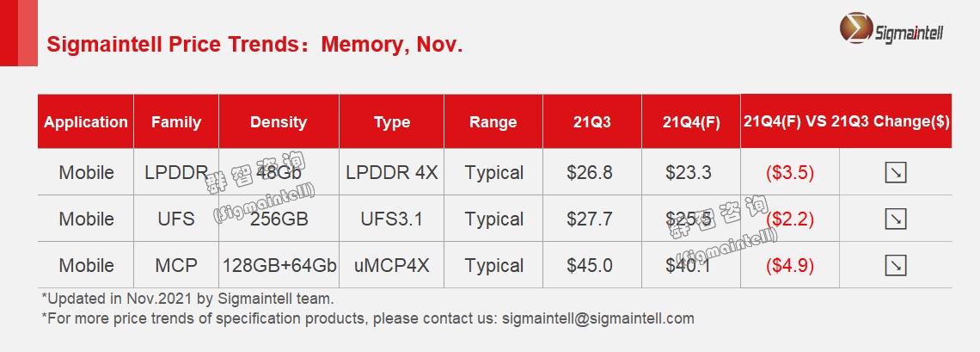Select the 128GB+64Gb density cell

pyautogui.click(x=279, y=266)
